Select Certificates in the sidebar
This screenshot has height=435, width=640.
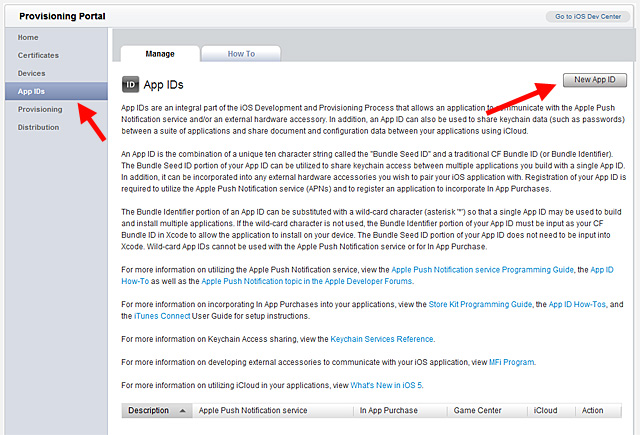click(38, 55)
